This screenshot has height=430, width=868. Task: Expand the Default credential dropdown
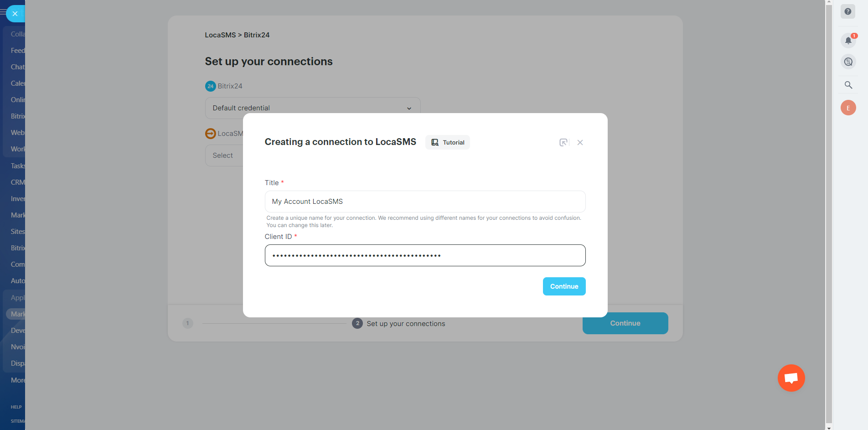point(312,108)
